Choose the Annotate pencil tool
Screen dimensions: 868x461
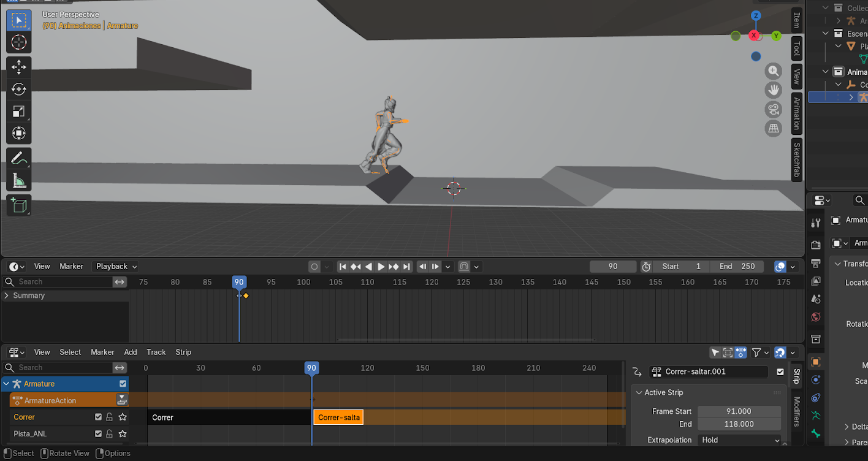[18, 158]
